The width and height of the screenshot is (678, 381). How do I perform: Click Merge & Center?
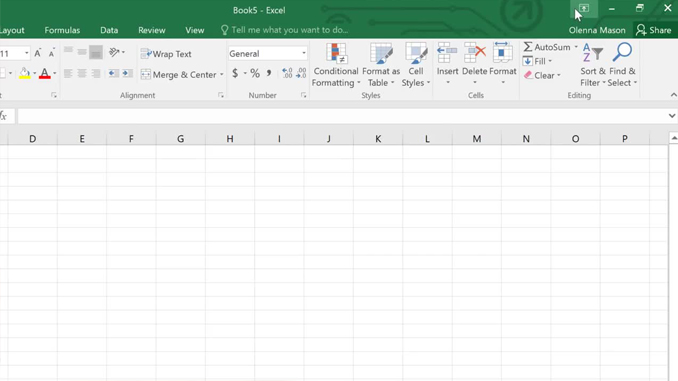click(x=179, y=74)
